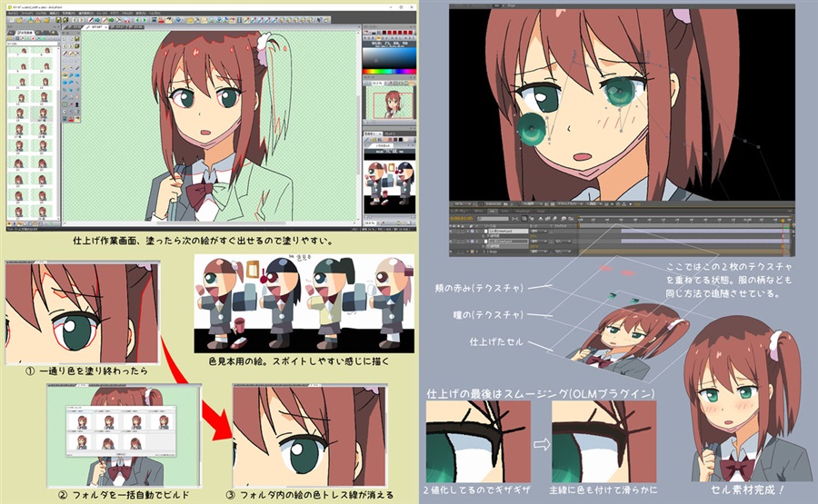The height and width of the screenshot is (504, 818).
Task: Click the purple duration bar of After Effects layer 1
Action: pos(705,232)
